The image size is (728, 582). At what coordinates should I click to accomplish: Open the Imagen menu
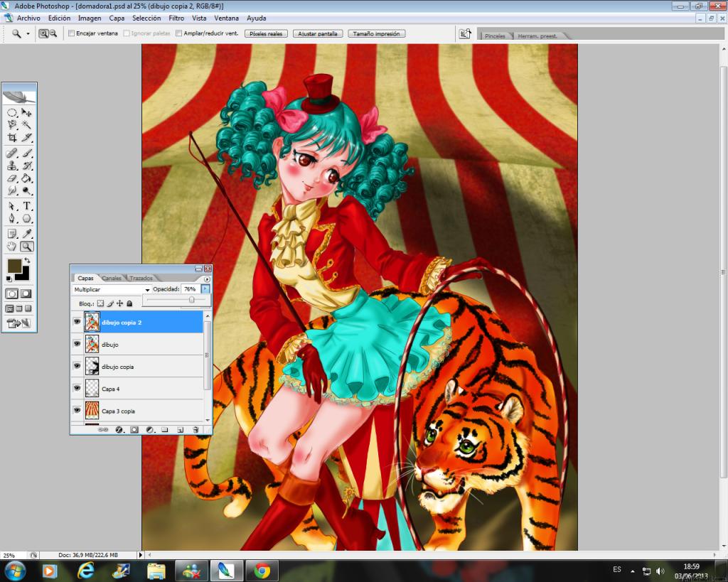tap(90, 18)
